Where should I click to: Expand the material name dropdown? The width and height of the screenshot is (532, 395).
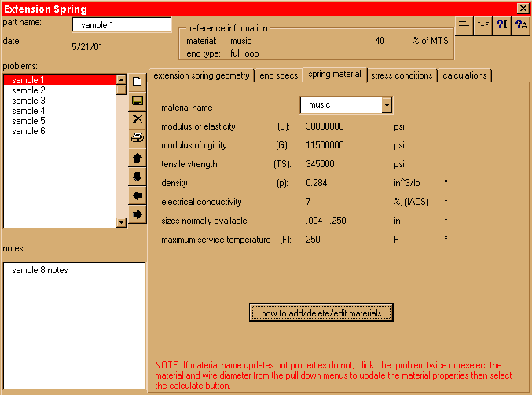click(386, 105)
